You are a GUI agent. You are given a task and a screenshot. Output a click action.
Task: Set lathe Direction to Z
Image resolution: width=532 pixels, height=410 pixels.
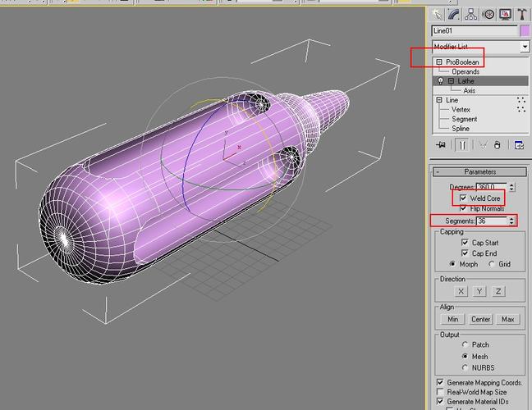click(x=498, y=291)
